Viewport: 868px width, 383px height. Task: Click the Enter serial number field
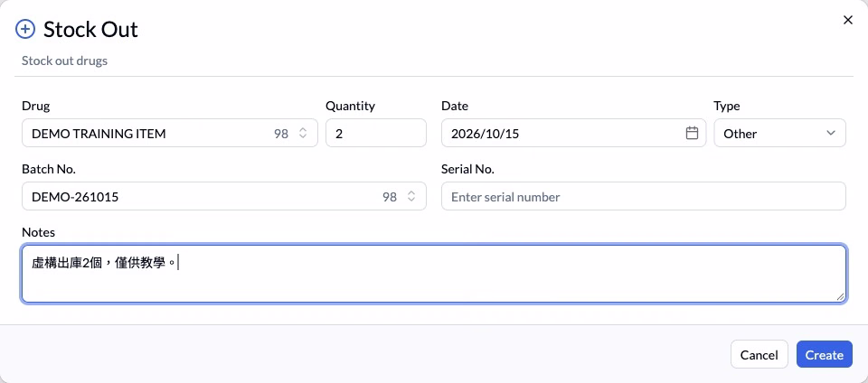pyautogui.click(x=643, y=196)
